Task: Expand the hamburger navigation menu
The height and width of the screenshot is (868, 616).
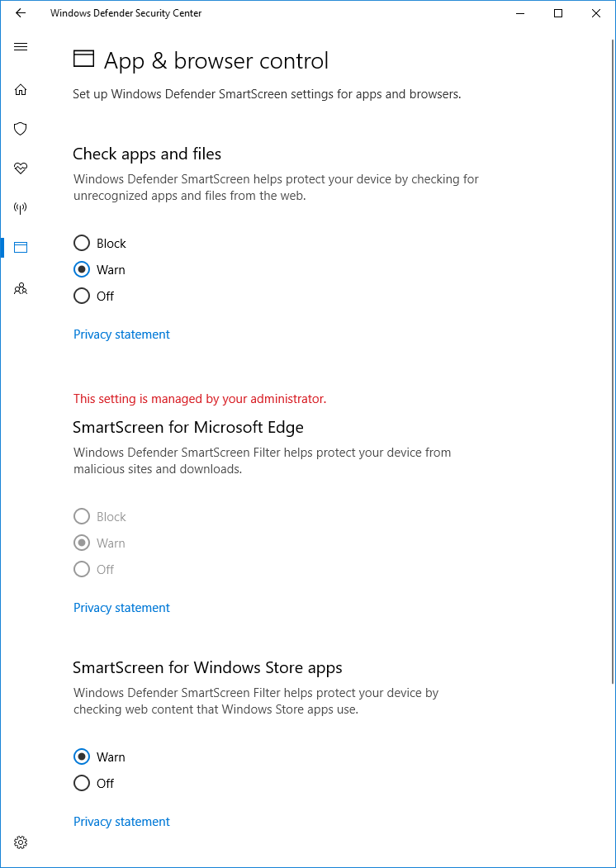Action: coord(21,47)
